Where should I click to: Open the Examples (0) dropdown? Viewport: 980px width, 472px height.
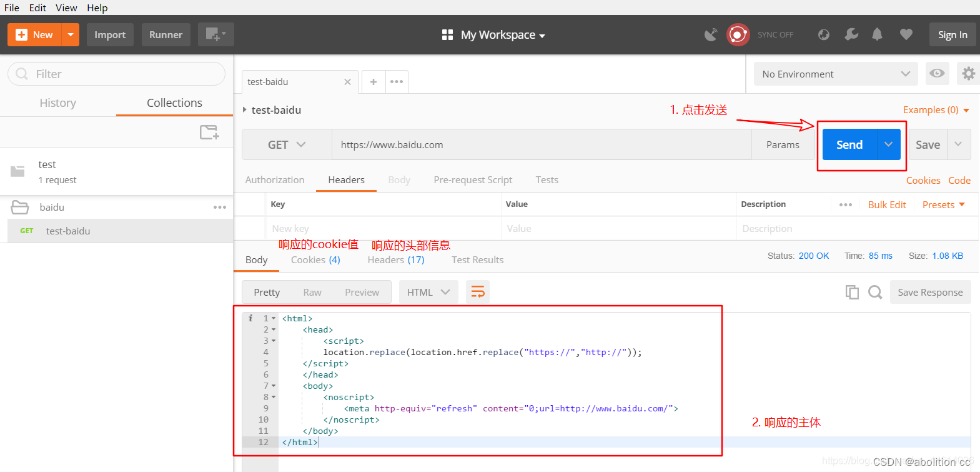(x=936, y=110)
